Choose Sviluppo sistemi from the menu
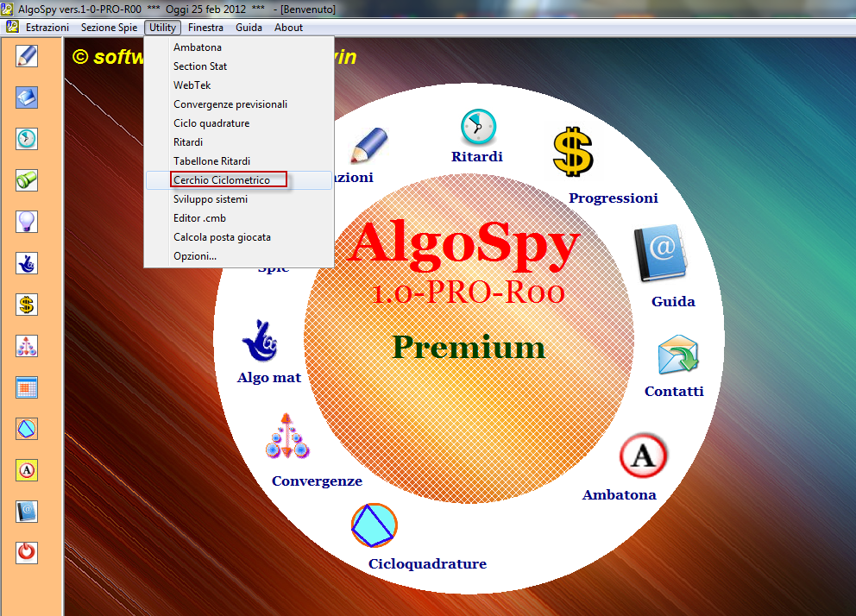 pos(239,199)
